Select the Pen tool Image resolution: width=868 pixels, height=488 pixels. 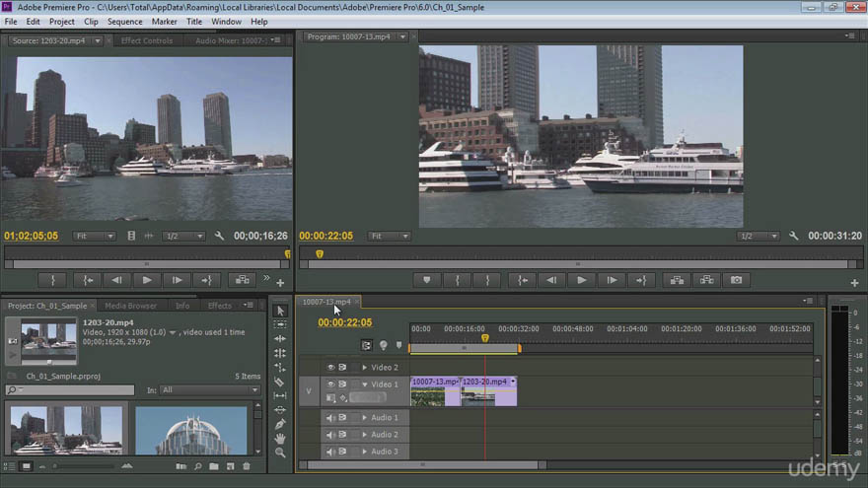(x=280, y=424)
